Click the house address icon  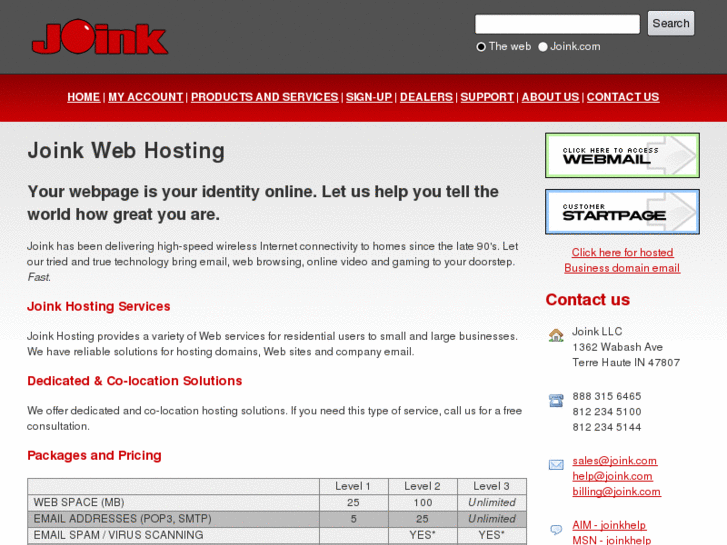(x=556, y=335)
